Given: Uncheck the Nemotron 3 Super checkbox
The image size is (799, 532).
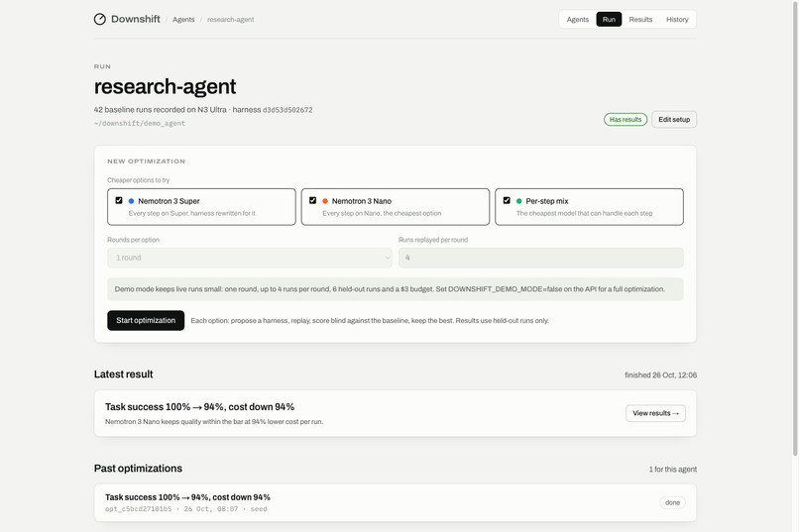Looking at the screenshot, I should click(119, 200).
